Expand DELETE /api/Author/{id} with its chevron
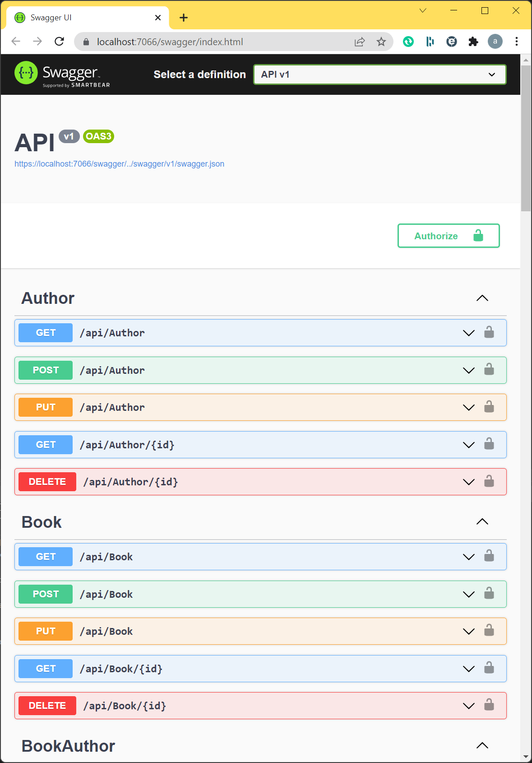This screenshot has width=532, height=763. click(x=469, y=482)
